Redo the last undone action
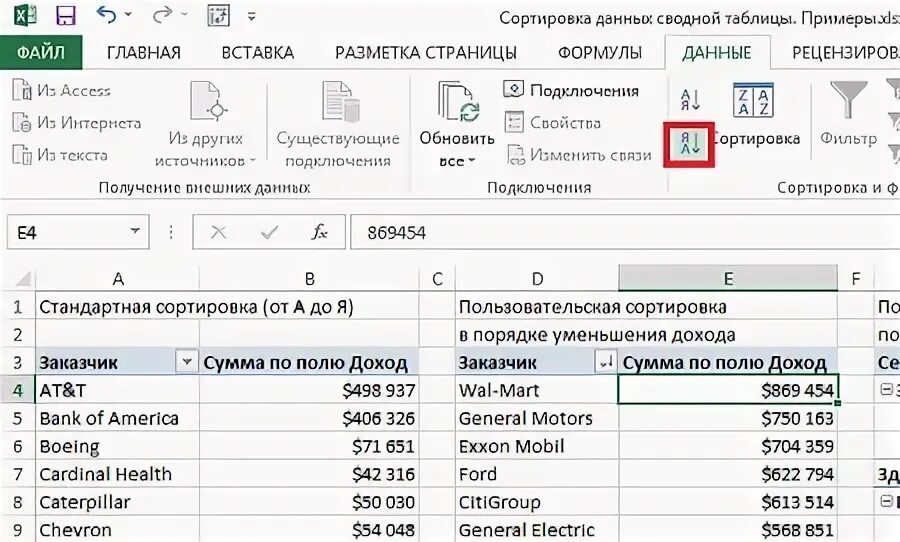Screen dimensions: 900x542 click(x=162, y=14)
